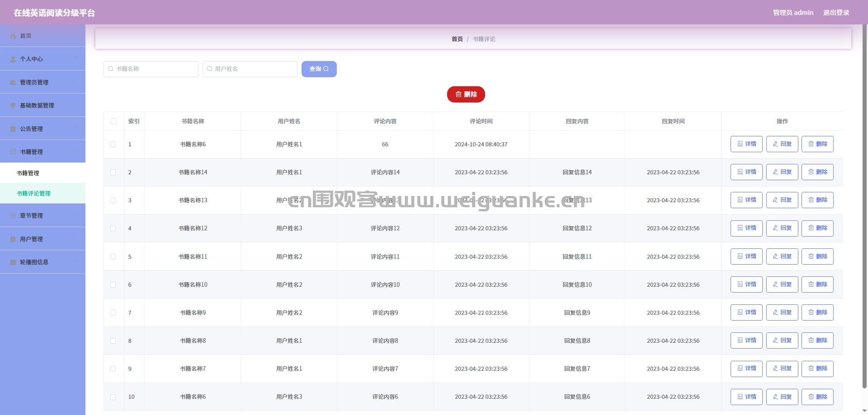Click the icon beside 用户管理 in sidebar
The height and width of the screenshot is (415, 868).
coord(13,239)
